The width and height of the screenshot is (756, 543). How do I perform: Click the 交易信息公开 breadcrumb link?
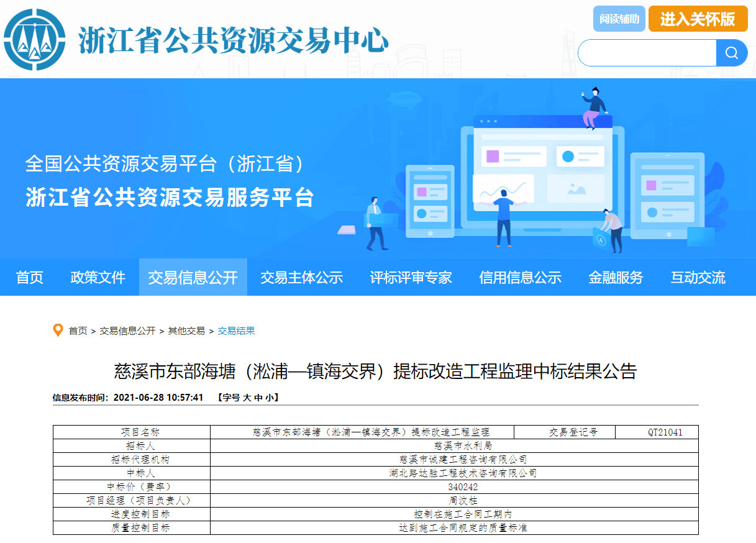click(x=127, y=331)
